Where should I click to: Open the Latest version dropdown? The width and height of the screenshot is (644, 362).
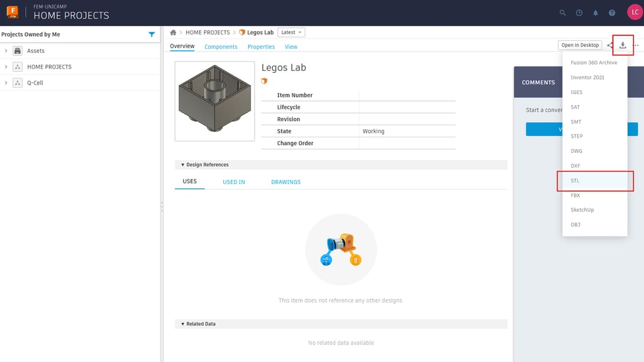[x=291, y=33]
